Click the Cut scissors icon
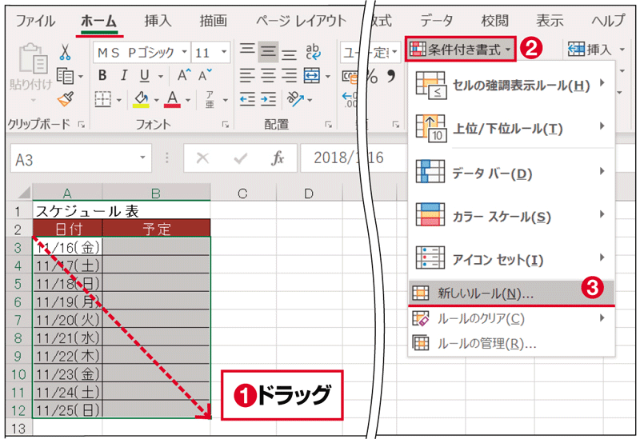Image resolution: width=640 pixels, height=439 pixels. 66,52
